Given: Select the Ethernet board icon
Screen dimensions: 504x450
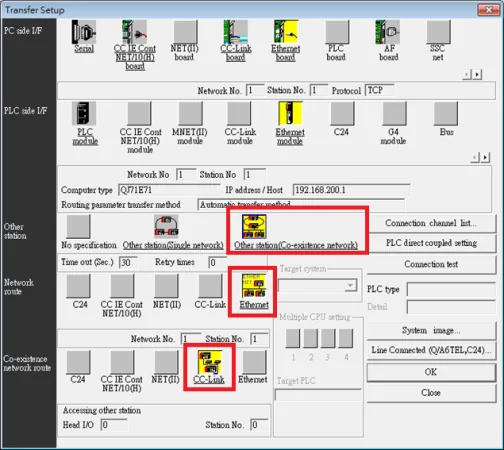Looking at the screenshot, I should (286, 32).
